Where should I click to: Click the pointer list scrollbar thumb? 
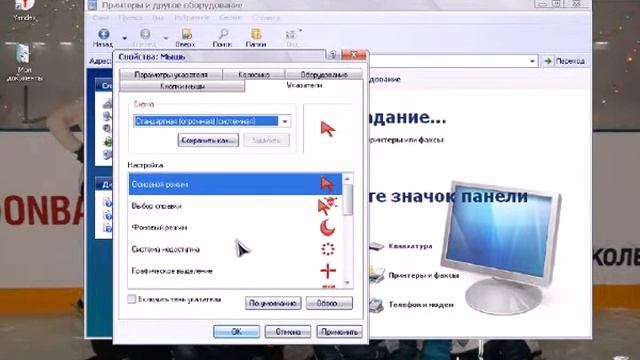click(x=348, y=200)
